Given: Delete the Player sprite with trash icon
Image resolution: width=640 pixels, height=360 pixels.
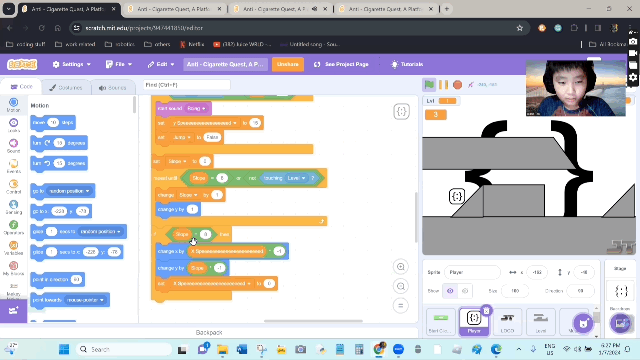Looking at the screenshot, I should click(486, 311).
